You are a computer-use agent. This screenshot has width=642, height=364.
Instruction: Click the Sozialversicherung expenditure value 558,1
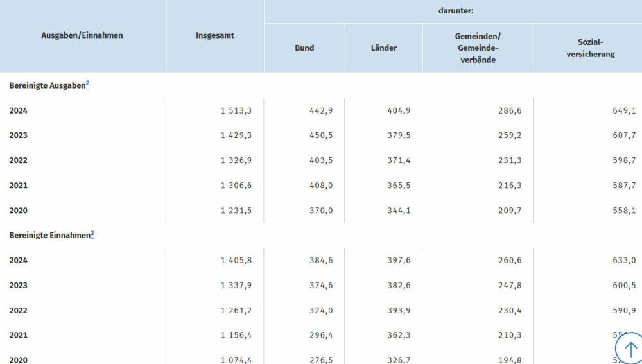pyautogui.click(x=624, y=211)
